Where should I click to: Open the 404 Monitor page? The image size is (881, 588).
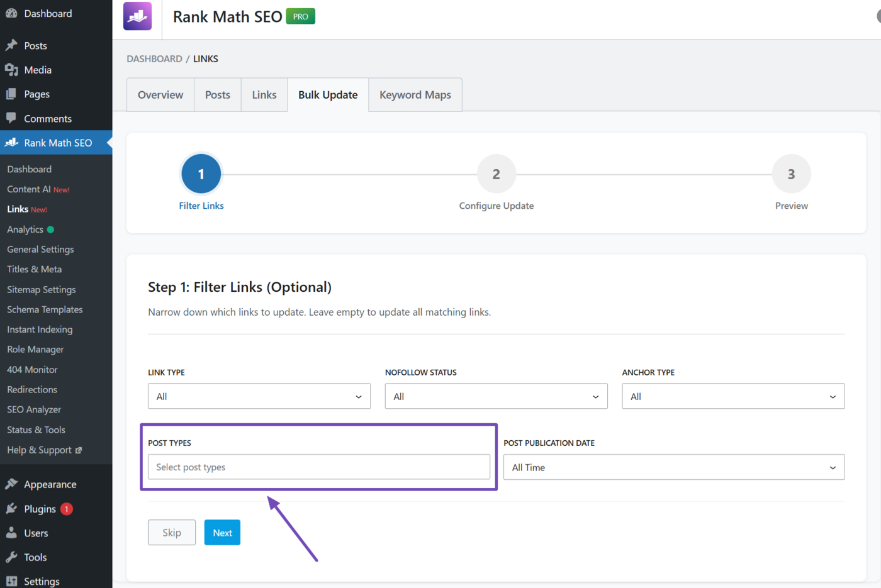click(31, 369)
